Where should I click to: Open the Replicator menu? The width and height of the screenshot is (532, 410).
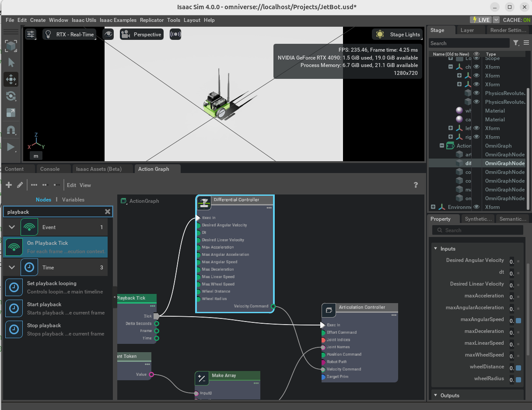pos(152,20)
